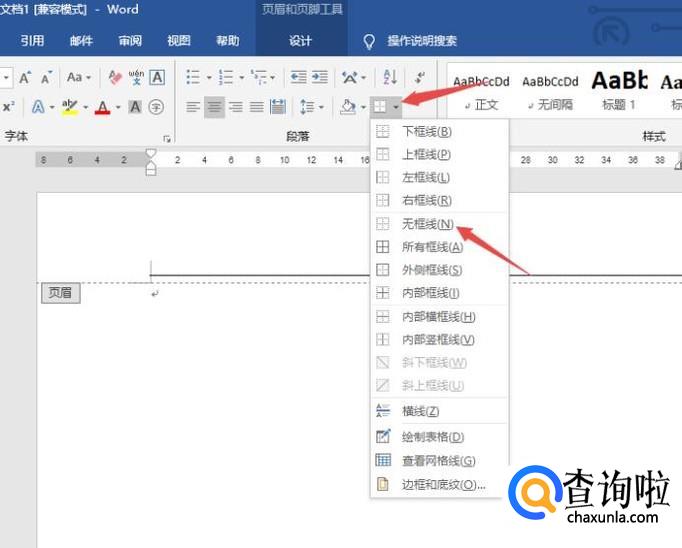
Task: Choose 左框线(L) left border
Action: pyautogui.click(x=439, y=177)
